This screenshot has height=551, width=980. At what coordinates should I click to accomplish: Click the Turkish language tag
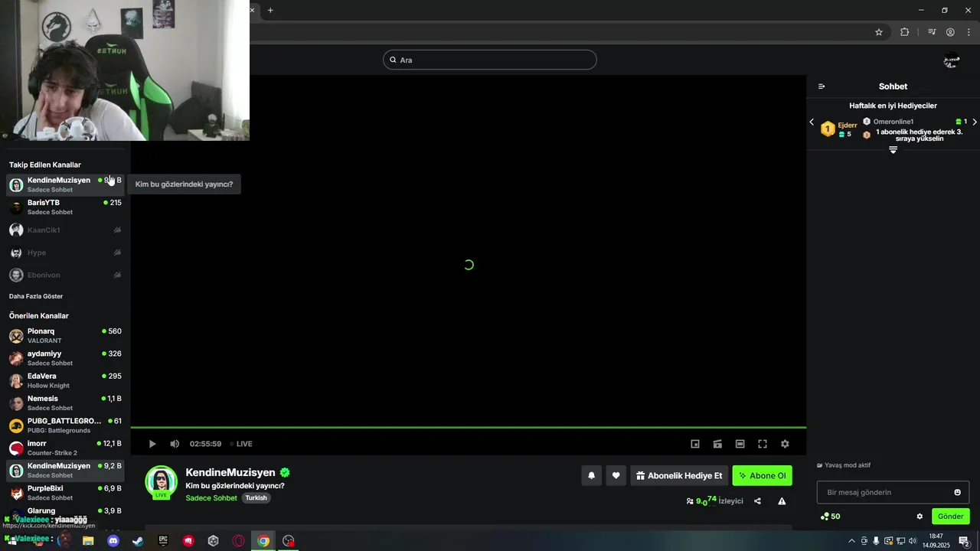click(x=256, y=498)
